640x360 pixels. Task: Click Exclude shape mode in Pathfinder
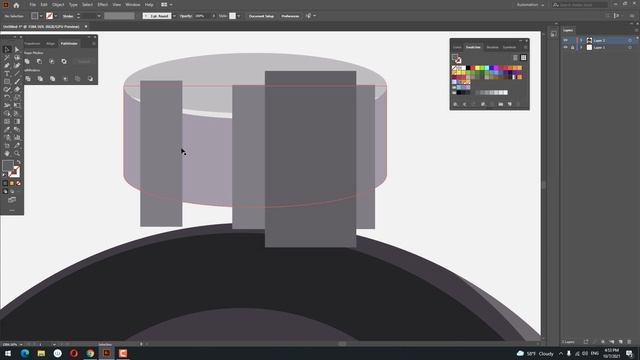[x=64, y=61]
